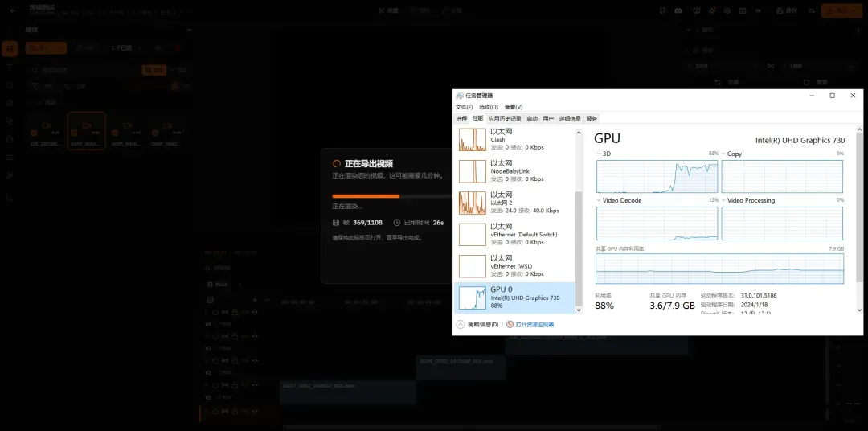
Task: Click the GitHub icon in editor header
Action: click(x=662, y=10)
